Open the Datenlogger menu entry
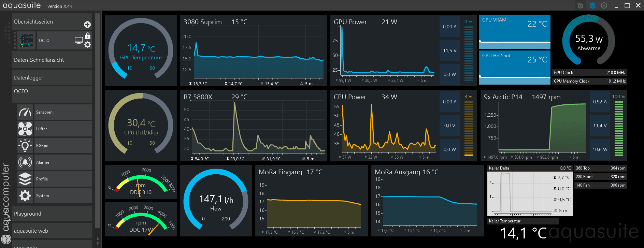Image resolution: width=644 pixels, height=248 pixels. pyautogui.click(x=52, y=77)
